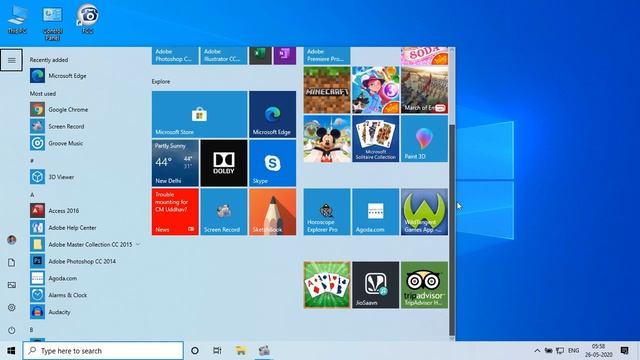Open the Power options button
The width and height of the screenshot is (640, 360).
11,330
